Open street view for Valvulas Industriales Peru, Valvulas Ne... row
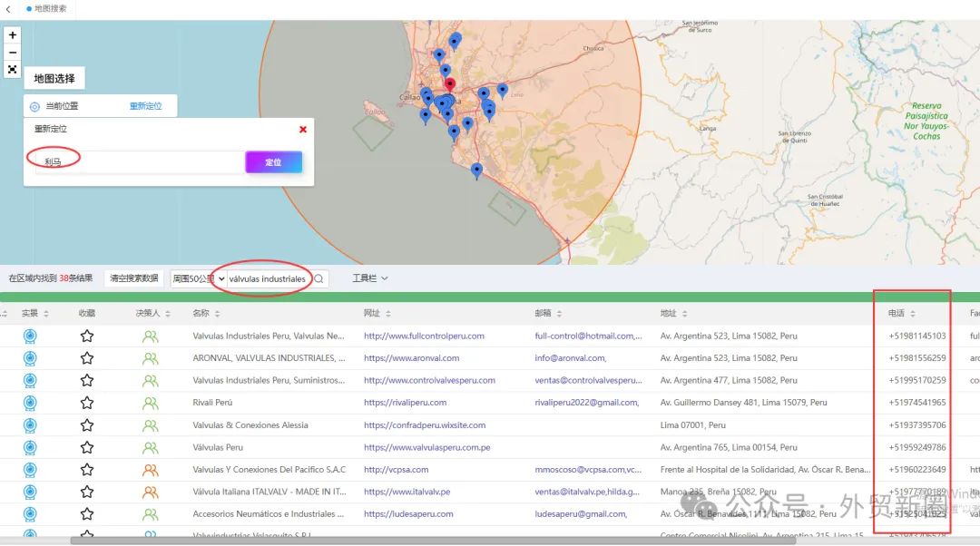Image resolution: width=980 pixels, height=546 pixels. (30, 336)
